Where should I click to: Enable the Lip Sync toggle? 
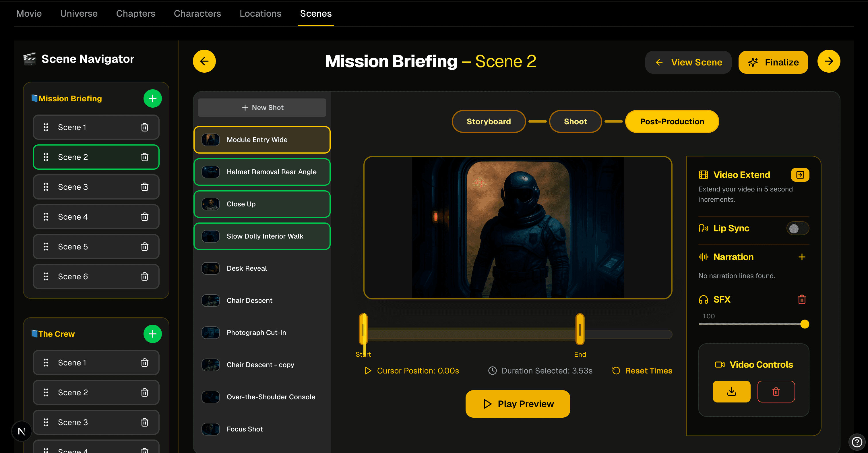tap(798, 228)
